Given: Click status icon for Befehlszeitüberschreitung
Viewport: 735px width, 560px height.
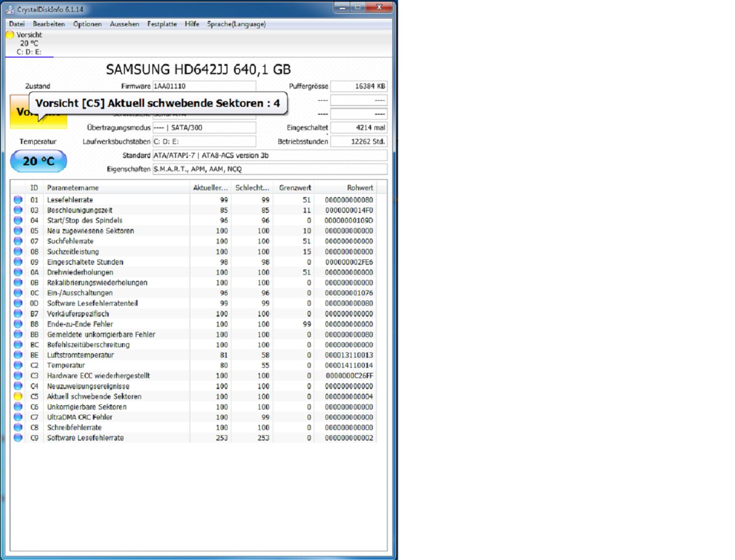Looking at the screenshot, I should pyautogui.click(x=18, y=344).
